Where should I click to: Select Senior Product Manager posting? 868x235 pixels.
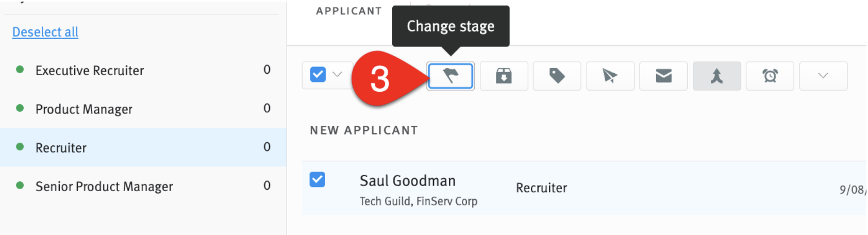point(143,186)
